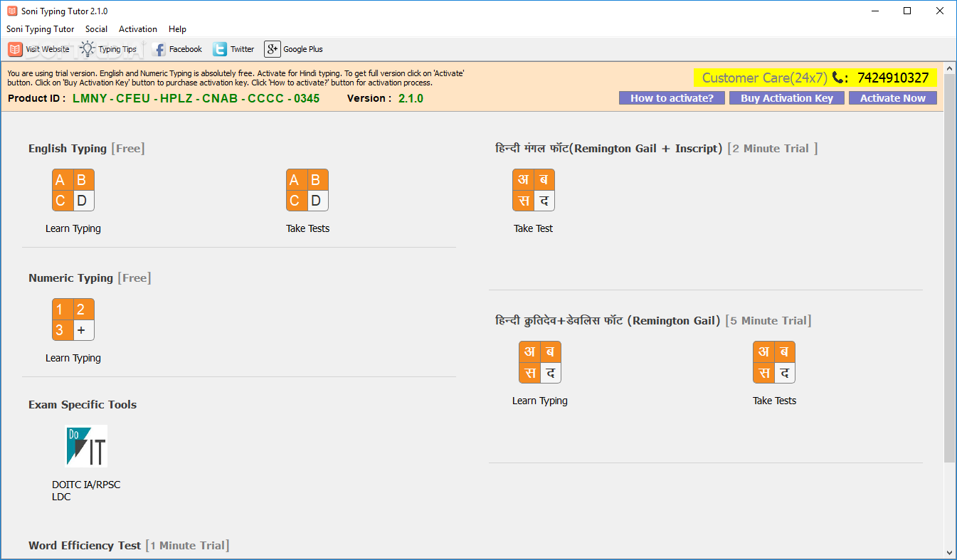
Task: Click the scrollbar down arrow
Action: point(950,552)
